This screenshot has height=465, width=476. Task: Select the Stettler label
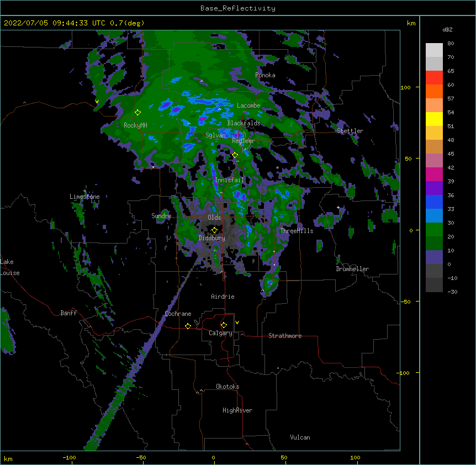tap(350, 131)
